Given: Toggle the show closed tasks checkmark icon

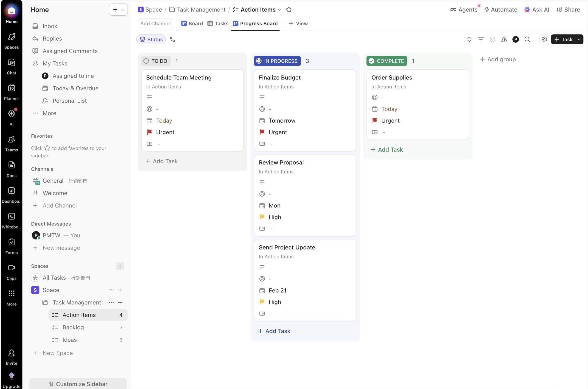Looking at the screenshot, I should point(492,39).
